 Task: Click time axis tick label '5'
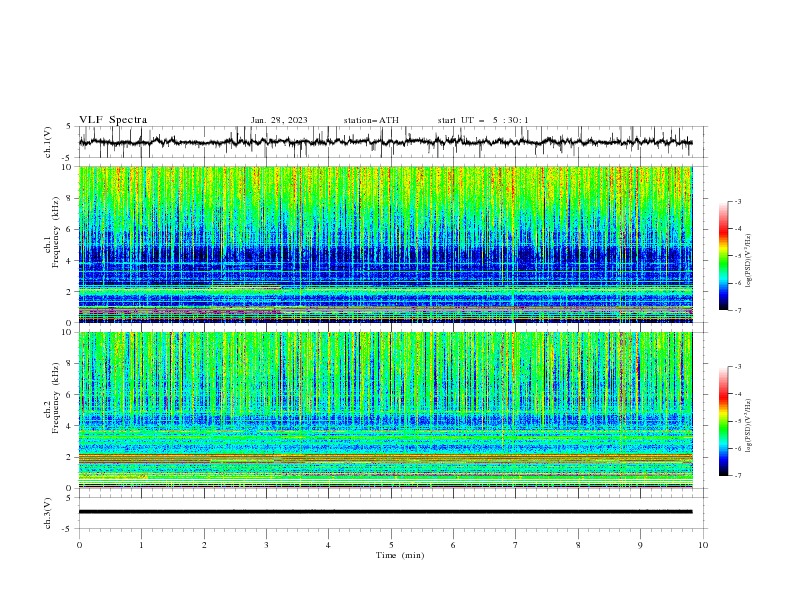pos(391,545)
